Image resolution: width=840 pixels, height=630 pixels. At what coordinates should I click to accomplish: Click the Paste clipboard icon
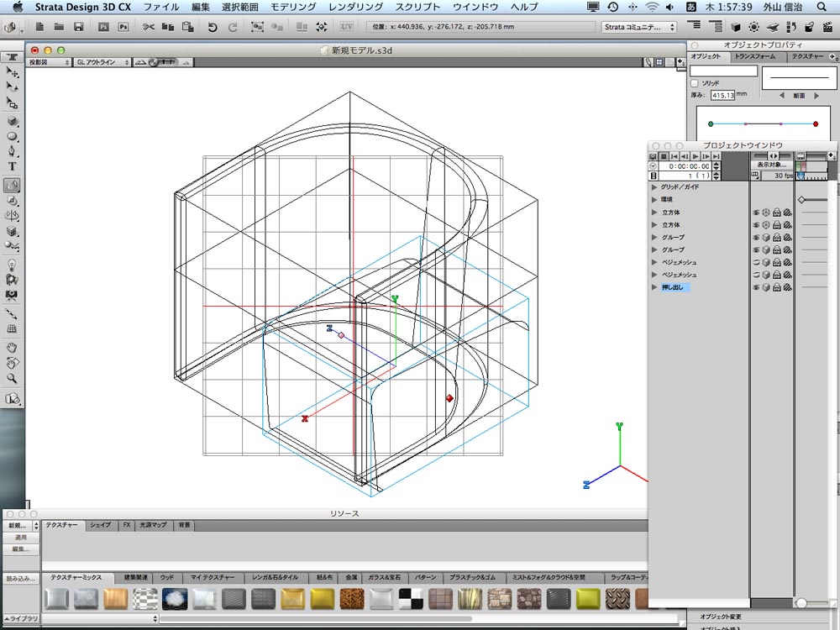pyautogui.click(x=187, y=27)
